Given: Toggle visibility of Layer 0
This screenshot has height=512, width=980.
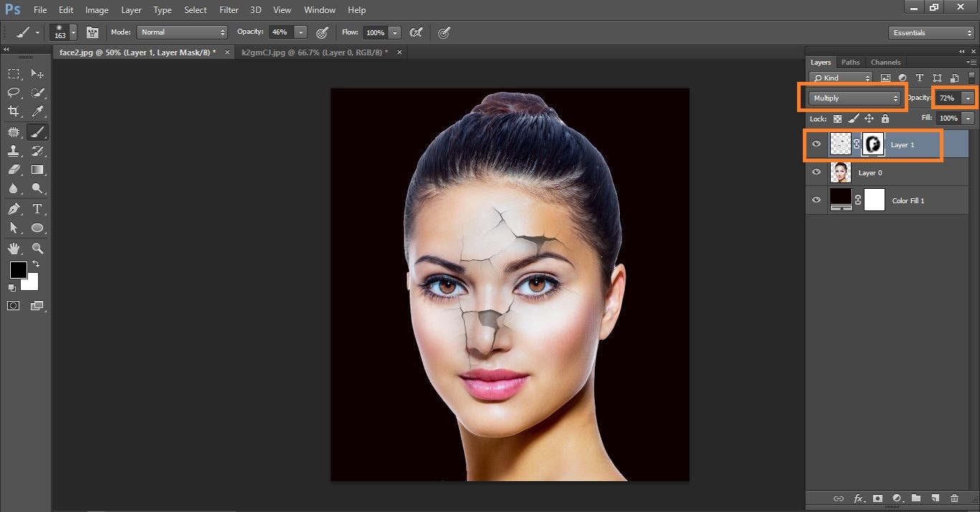Looking at the screenshot, I should tap(816, 172).
